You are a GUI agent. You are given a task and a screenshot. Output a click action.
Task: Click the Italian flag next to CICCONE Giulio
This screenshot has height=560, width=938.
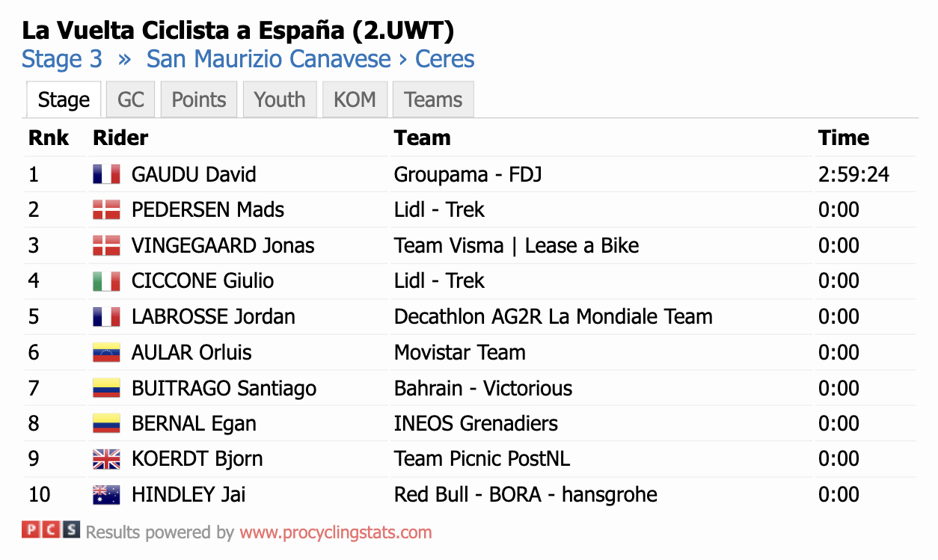point(106,281)
